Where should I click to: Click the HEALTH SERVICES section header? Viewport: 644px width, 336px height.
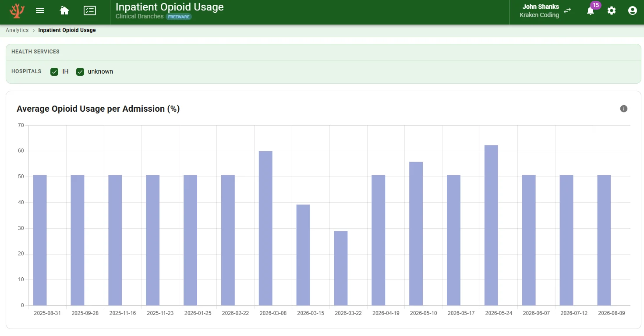35,52
